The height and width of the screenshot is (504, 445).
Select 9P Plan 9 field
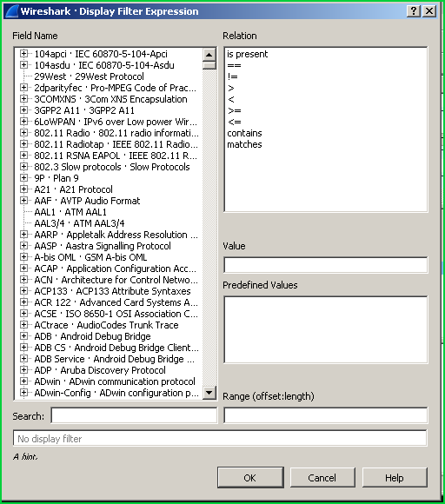[56, 178]
